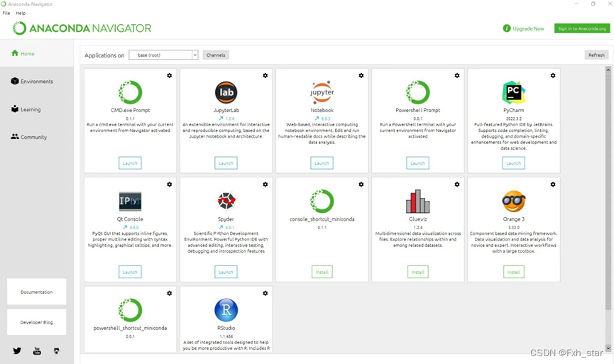The width and height of the screenshot is (614, 364).
Task: Open the Help menu
Action: coord(21,13)
